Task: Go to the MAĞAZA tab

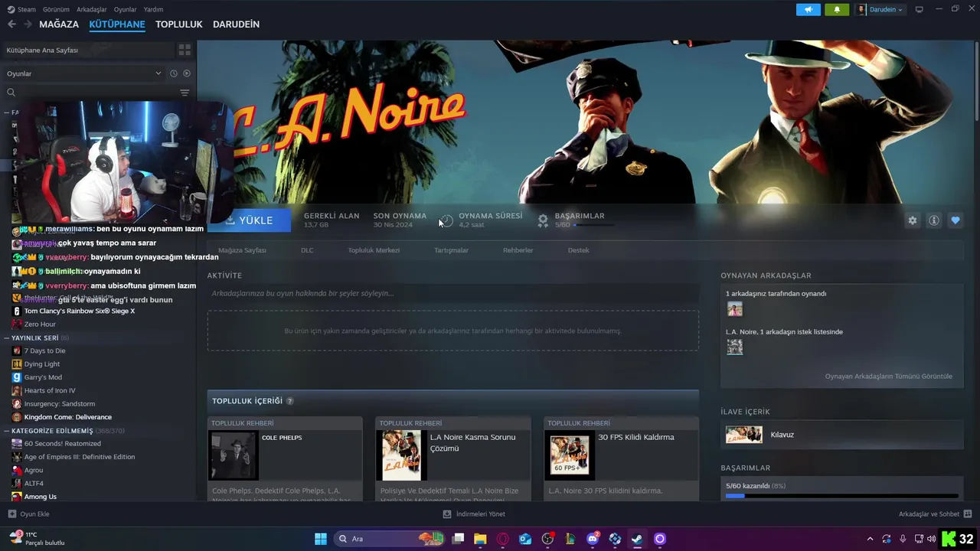Action: coord(59,24)
